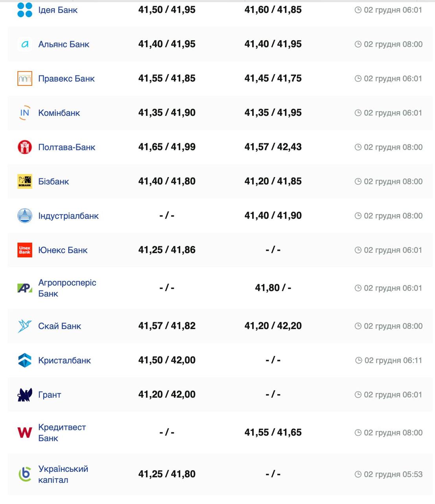
Task: Click Правекс Банк rate 41,55 / 41,85
Action: (x=167, y=78)
